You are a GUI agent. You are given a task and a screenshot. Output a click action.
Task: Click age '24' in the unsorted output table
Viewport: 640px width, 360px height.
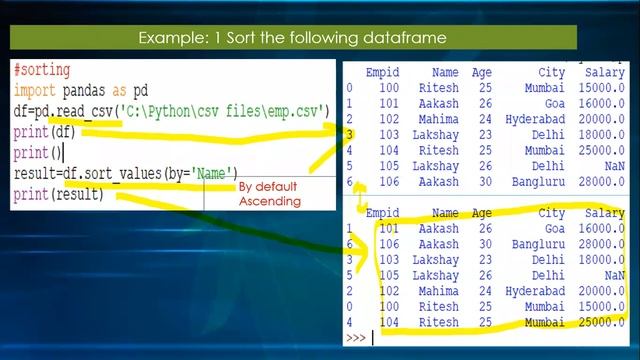tap(485, 119)
